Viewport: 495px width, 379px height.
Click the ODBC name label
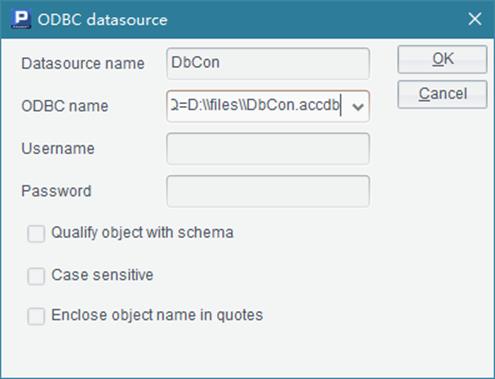coord(65,106)
